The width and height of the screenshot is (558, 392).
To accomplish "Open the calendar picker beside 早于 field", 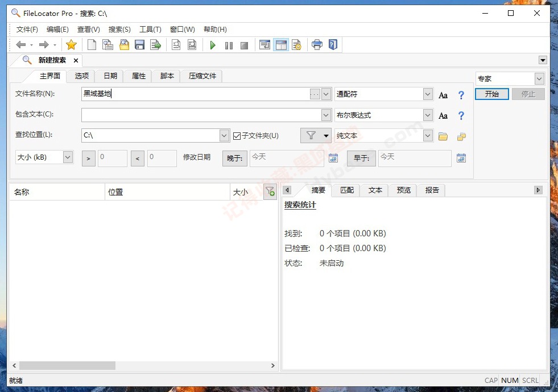I will coord(461,158).
